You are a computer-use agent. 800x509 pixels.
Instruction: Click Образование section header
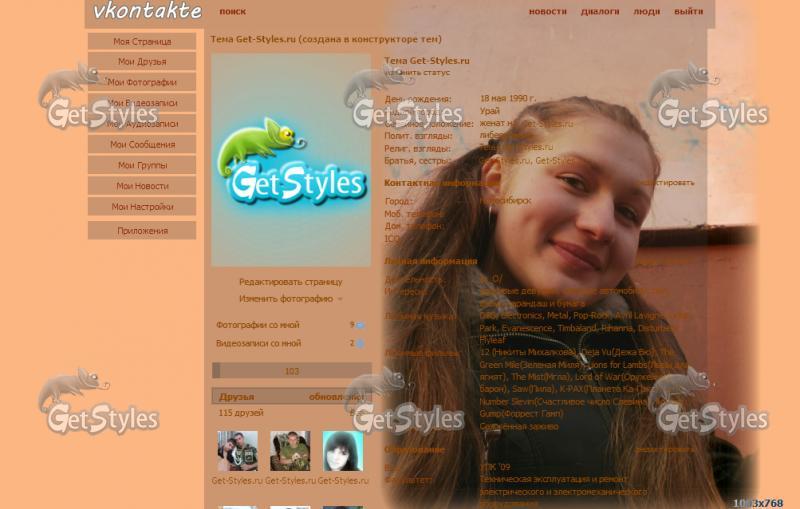click(414, 450)
